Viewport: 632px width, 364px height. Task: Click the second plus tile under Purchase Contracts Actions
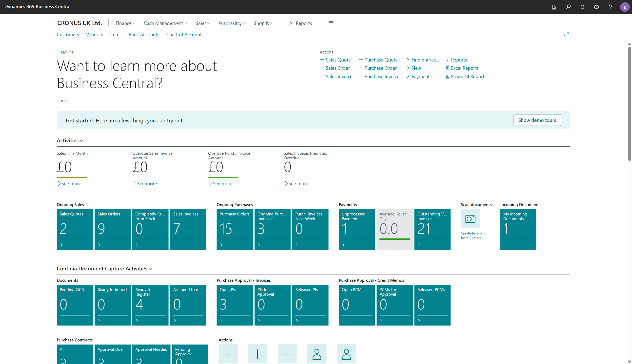tap(257, 354)
